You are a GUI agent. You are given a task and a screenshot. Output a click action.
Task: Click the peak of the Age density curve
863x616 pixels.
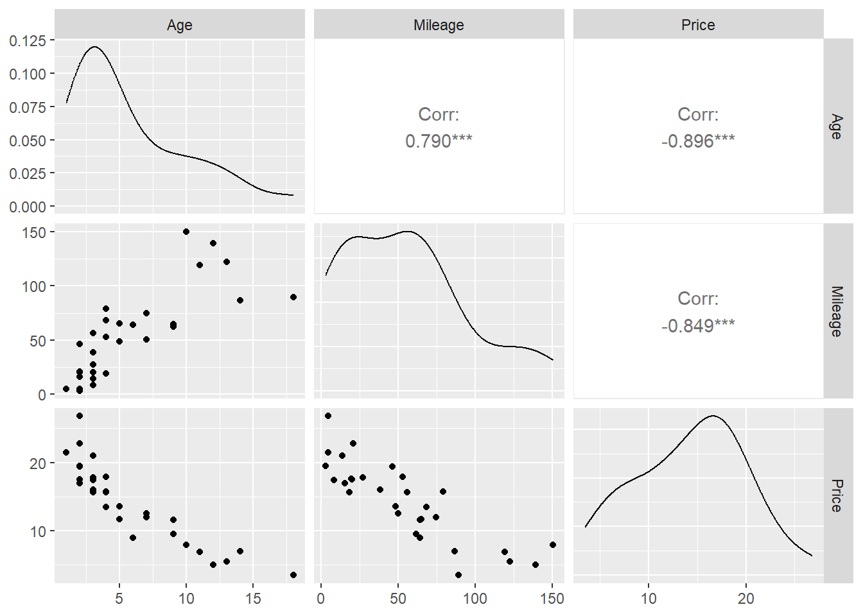point(95,47)
